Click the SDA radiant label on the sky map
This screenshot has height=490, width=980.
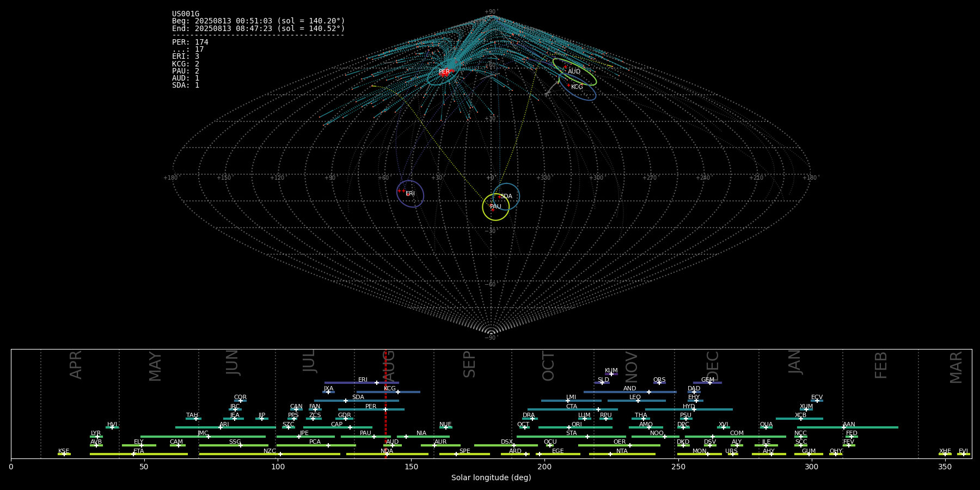point(506,197)
